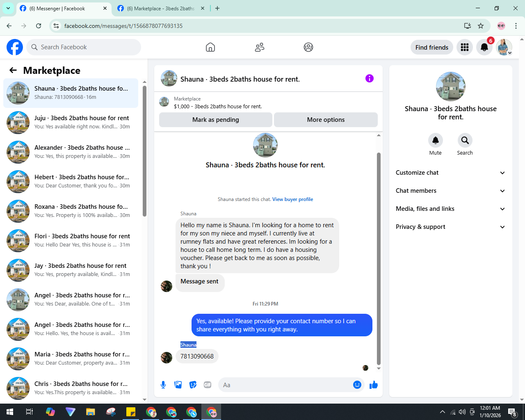Open the Hebert conversation
This screenshot has width=525, height=420.
point(71,182)
